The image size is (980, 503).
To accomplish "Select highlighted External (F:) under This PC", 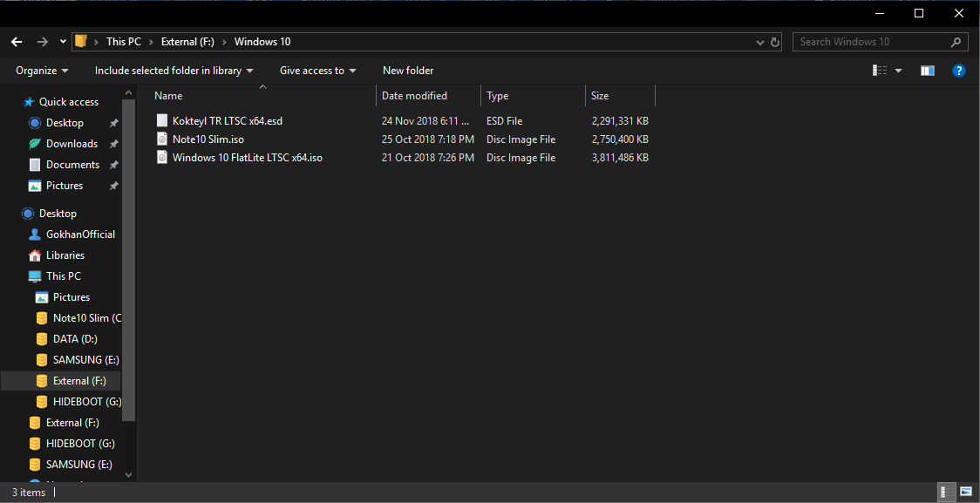I will [x=79, y=381].
